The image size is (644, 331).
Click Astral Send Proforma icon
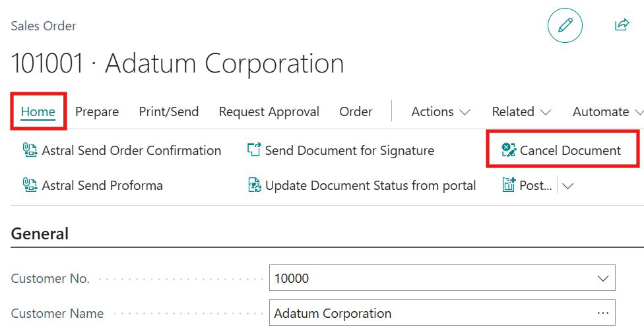[30, 185]
